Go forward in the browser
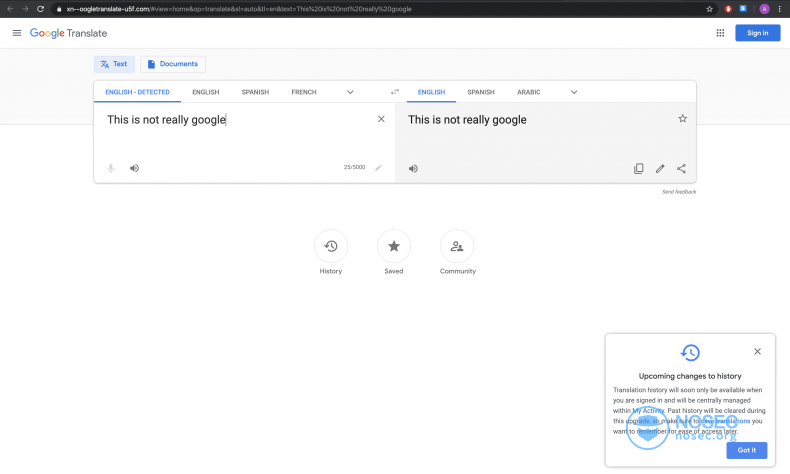This screenshot has width=790, height=474. click(x=25, y=9)
